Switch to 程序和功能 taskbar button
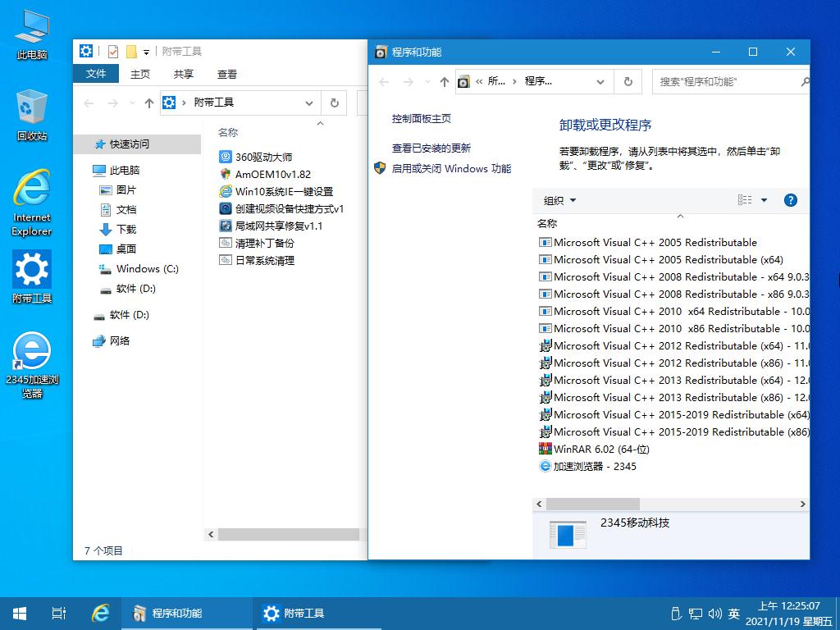Viewport: 840px width, 630px height. 186,613
